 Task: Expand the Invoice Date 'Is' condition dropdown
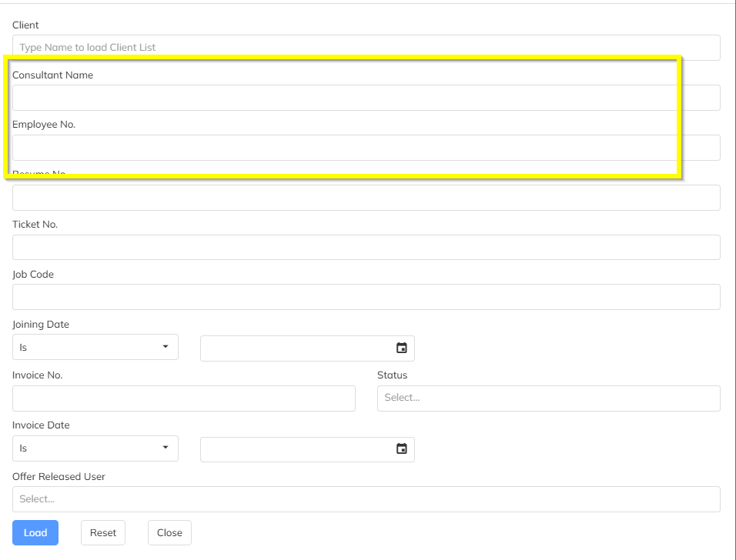[95, 448]
